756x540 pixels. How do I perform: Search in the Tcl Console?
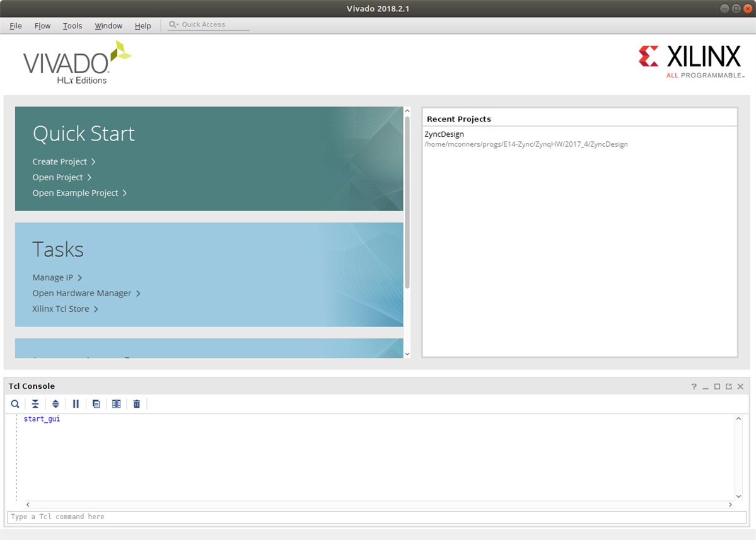(x=15, y=404)
